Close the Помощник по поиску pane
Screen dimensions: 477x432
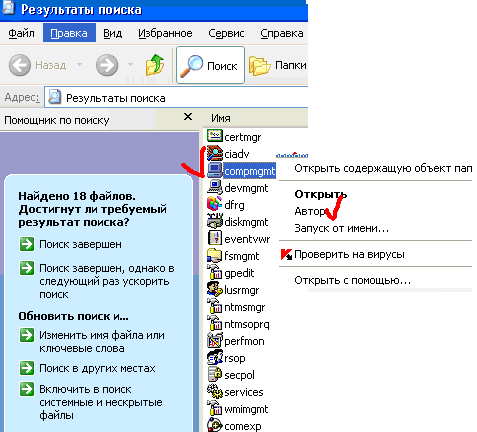[188, 117]
